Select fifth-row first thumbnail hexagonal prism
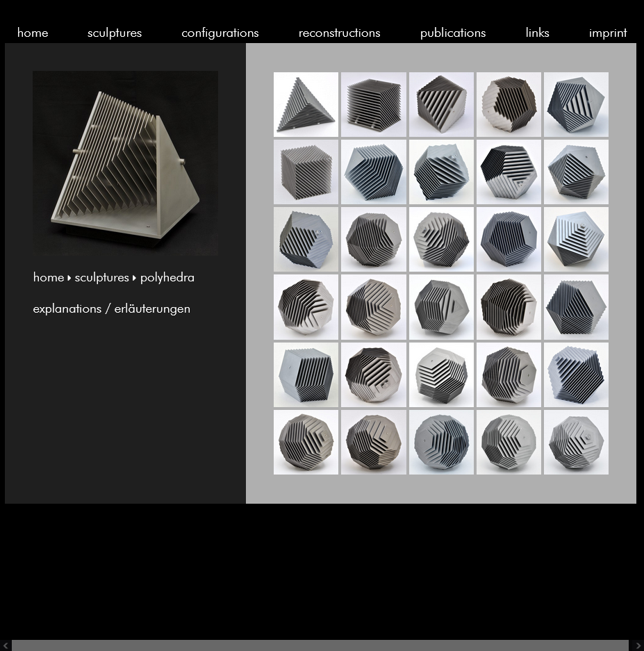The height and width of the screenshot is (651, 644). [x=306, y=375]
